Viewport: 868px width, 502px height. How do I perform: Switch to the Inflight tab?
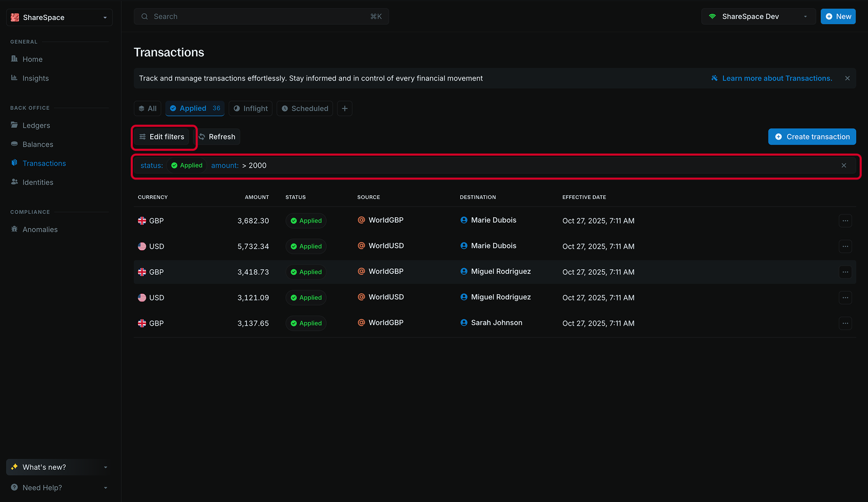coord(250,108)
